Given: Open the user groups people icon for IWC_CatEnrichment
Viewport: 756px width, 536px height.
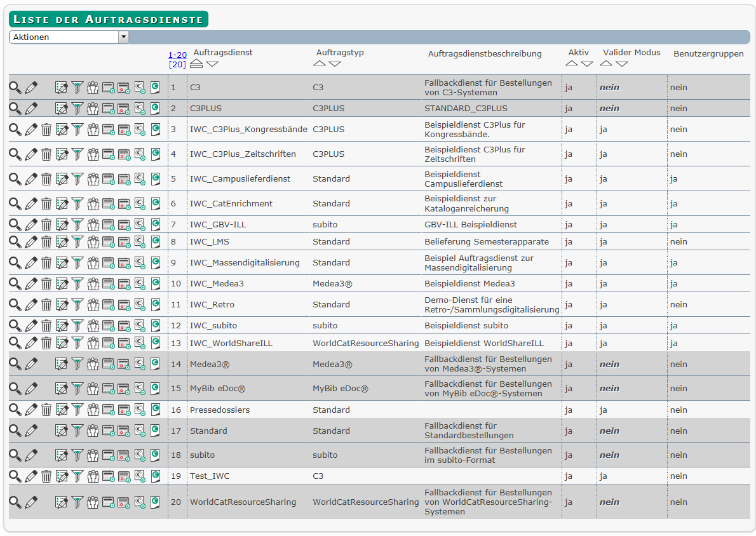Looking at the screenshot, I should tap(93, 204).
